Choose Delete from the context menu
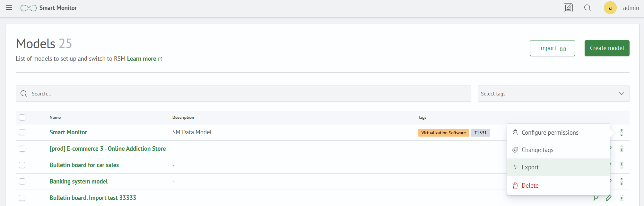The image size is (644, 206). pyautogui.click(x=558, y=185)
